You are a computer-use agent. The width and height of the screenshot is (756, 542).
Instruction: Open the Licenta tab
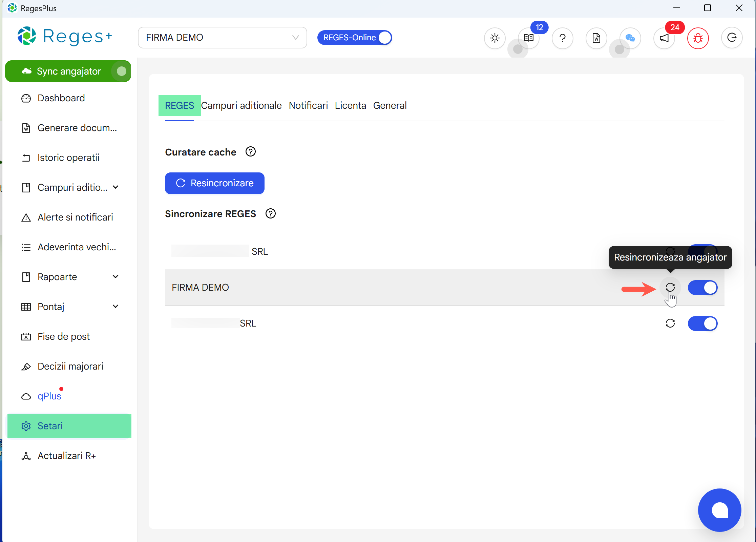[x=350, y=105]
